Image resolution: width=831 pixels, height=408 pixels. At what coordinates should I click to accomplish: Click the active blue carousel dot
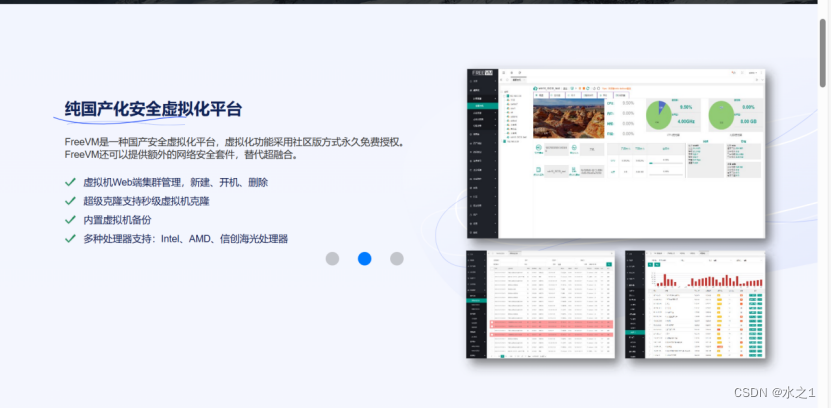click(365, 259)
